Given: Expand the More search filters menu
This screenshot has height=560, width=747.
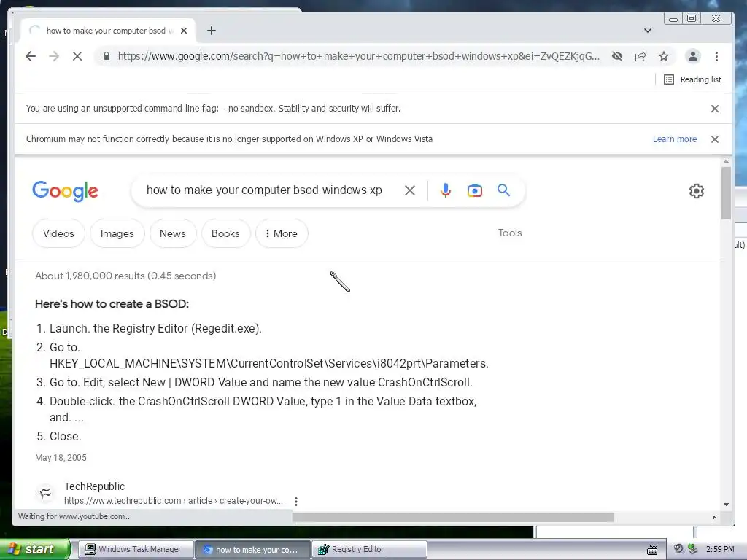Looking at the screenshot, I should pos(282,233).
